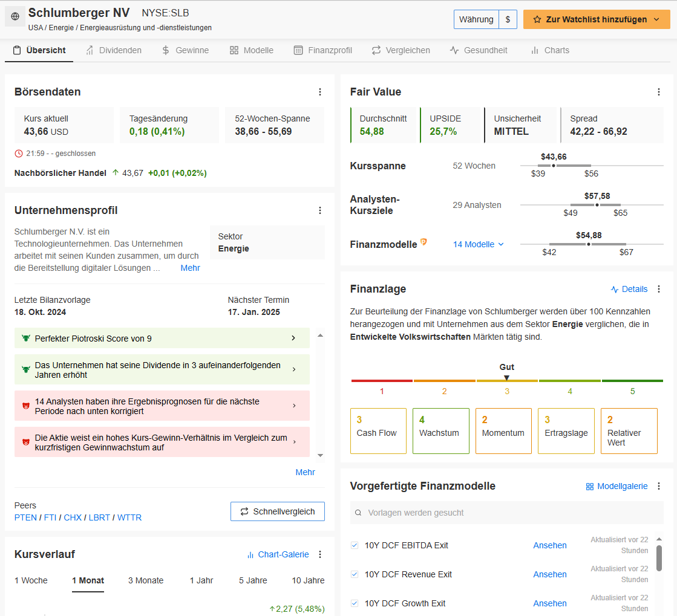
Task: Start a Schnellvergleich with peers
Action: (277, 511)
